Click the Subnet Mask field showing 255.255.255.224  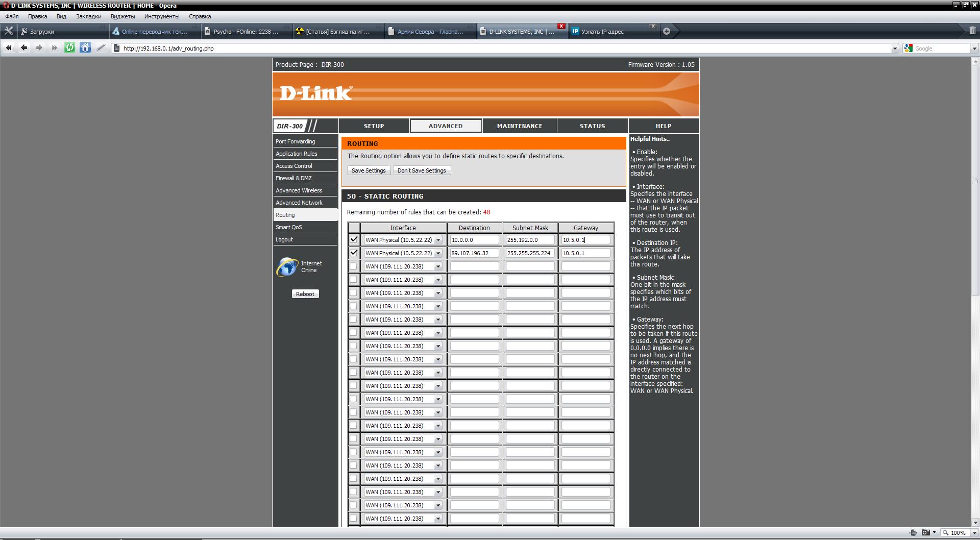[530, 253]
